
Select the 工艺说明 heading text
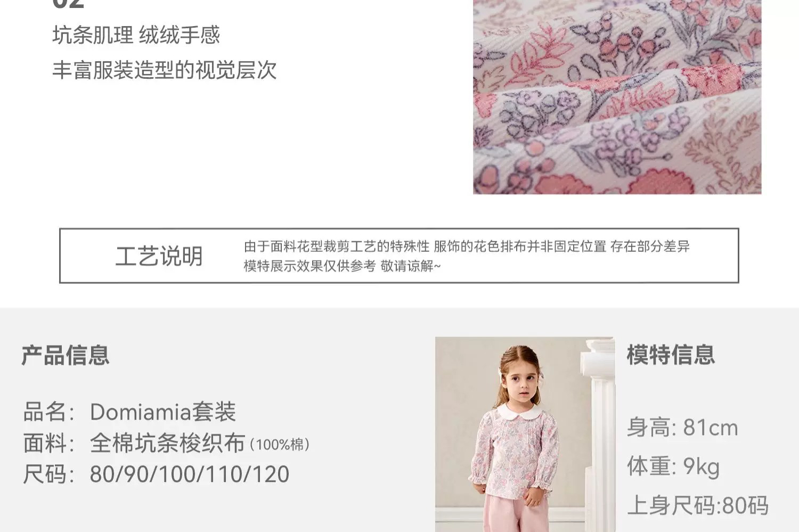(159, 256)
